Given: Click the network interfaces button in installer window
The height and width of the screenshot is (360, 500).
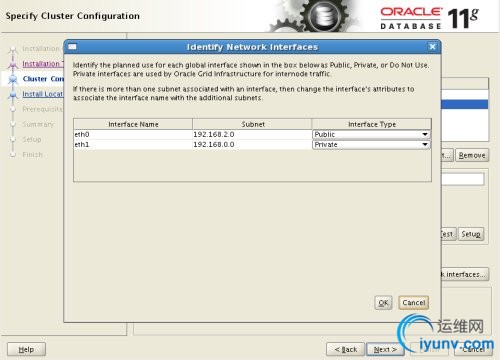Looking at the screenshot, I should (x=465, y=274).
